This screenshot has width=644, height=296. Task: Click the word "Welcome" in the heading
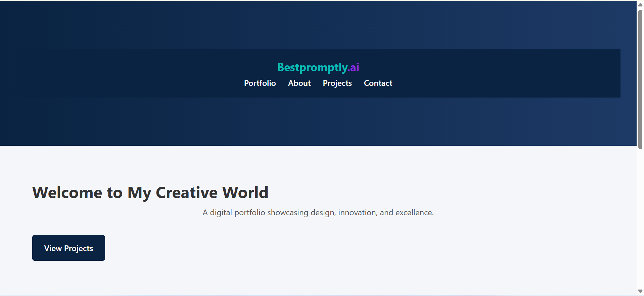click(x=67, y=193)
